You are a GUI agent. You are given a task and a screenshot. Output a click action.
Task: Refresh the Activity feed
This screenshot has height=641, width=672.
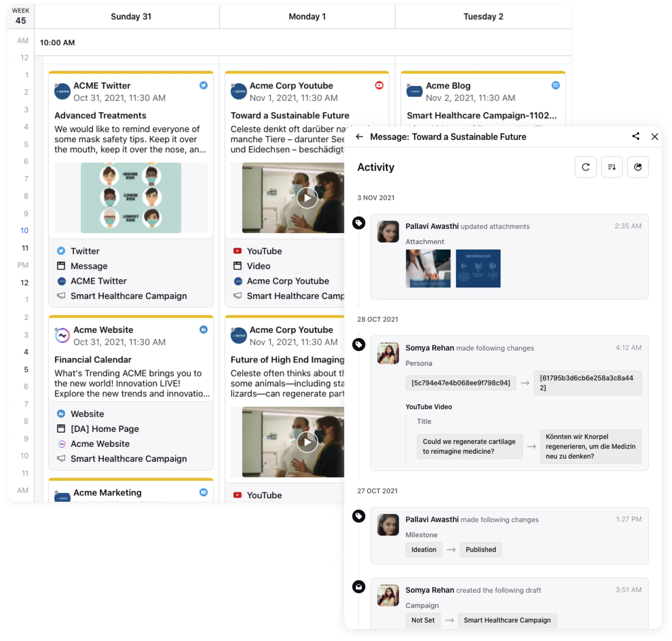[x=585, y=167]
